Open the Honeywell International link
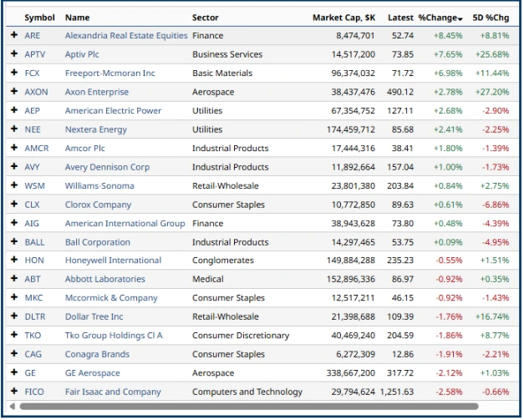Viewport: 524px width, 420px height. tap(113, 261)
